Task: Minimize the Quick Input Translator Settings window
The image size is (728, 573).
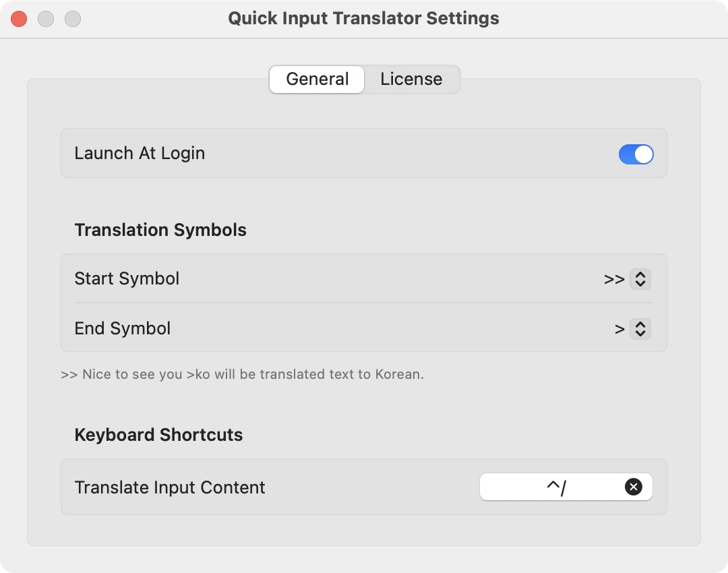Action: (46, 19)
